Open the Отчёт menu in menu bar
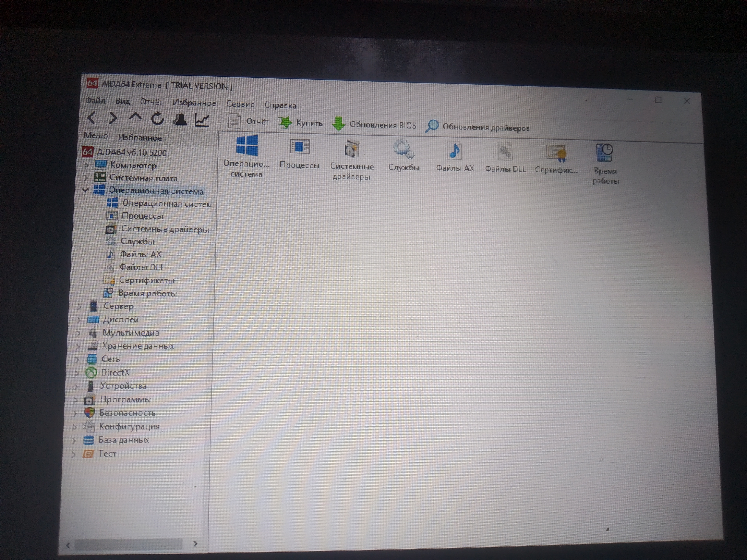Screen dimensions: 747x560 tap(151, 102)
